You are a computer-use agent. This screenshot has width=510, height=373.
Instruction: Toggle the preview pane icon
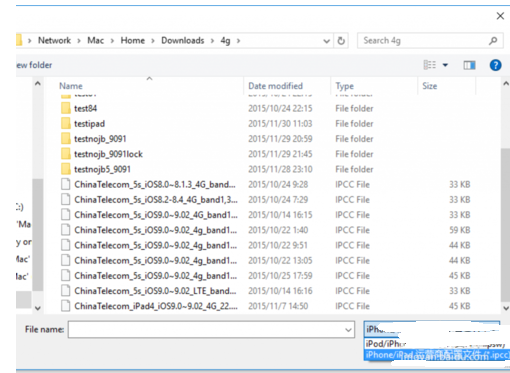pos(469,65)
